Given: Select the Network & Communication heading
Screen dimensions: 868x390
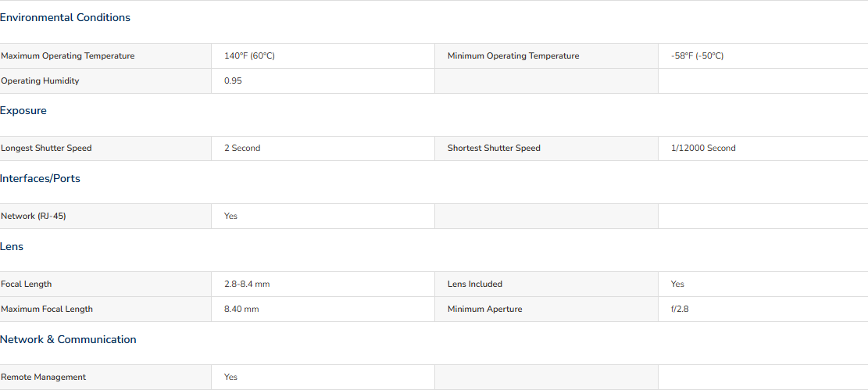Looking at the screenshot, I should pyautogui.click(x=68, y=339).
